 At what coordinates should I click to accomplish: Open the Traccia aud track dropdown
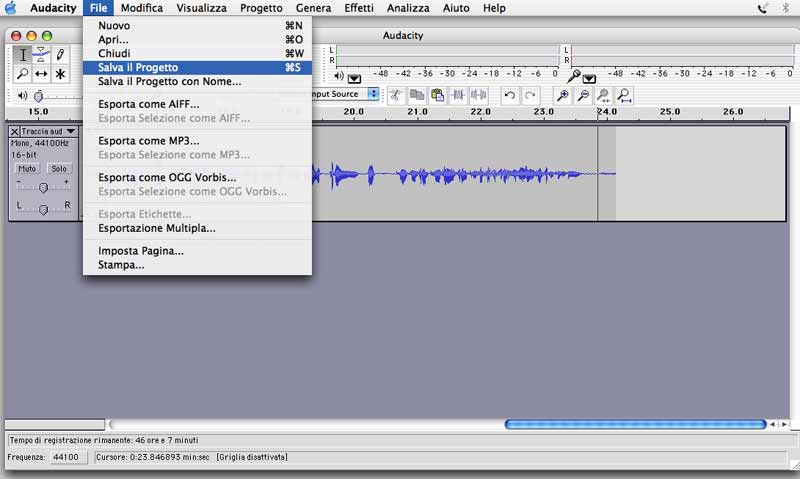[48, 132]
